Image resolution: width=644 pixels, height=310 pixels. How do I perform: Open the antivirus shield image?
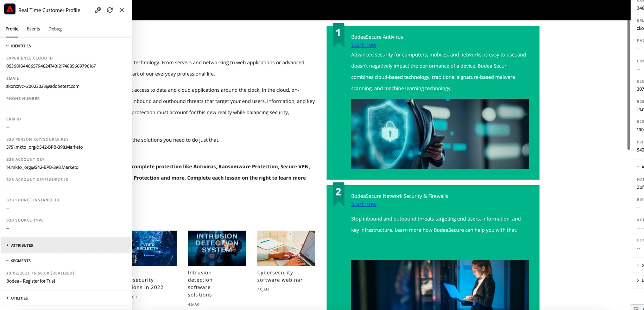pyautogui.click(x=440, y=134)
